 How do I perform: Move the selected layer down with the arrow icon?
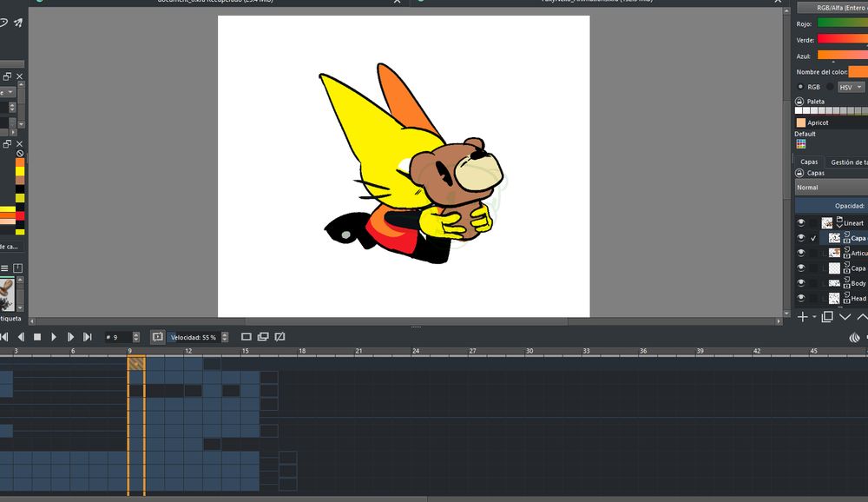pos(845,317)
